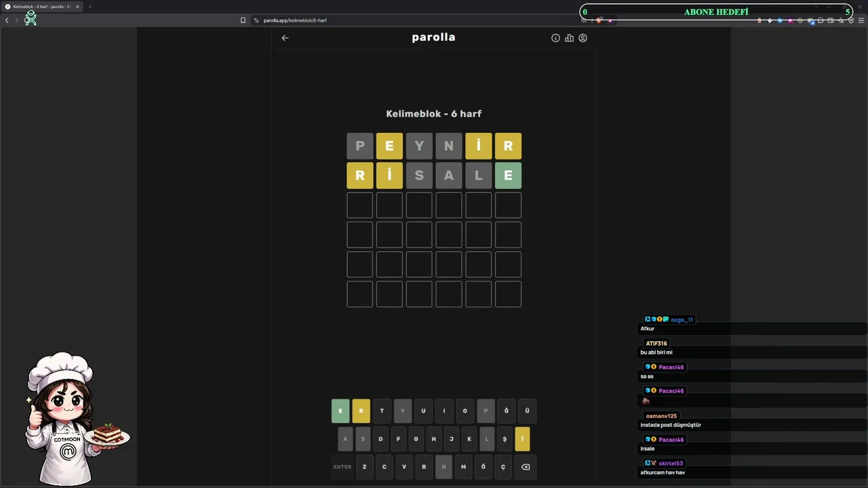868x488 pixels.
Task: Delete a letter with the backspace key
Action: (525, 467)
